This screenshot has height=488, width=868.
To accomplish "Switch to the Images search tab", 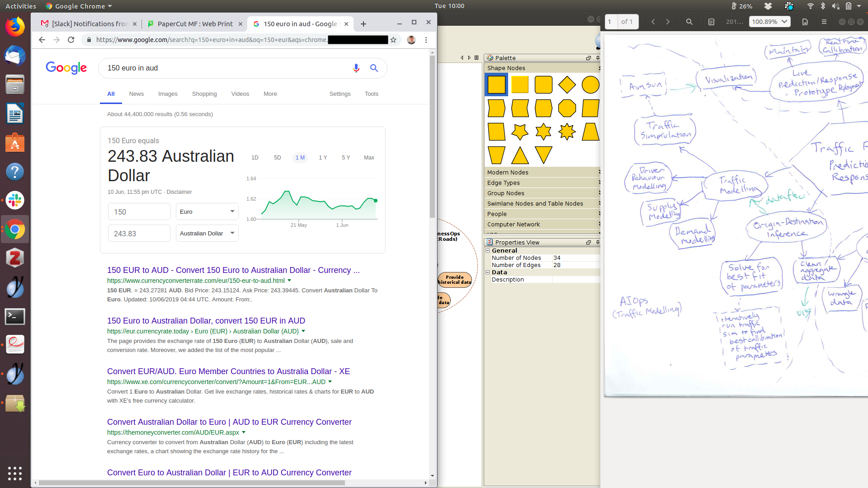I will click(x=168, y=94).
